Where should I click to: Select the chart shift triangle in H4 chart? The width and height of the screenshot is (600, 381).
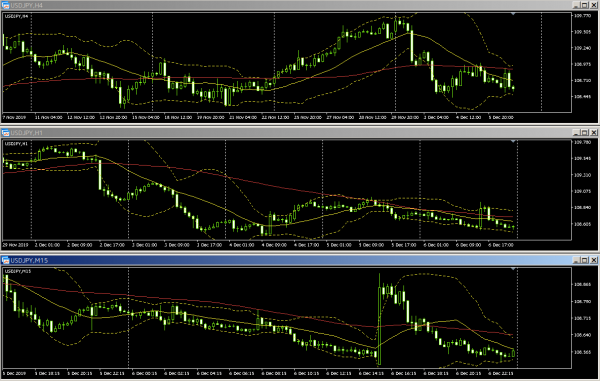pos(513,14)
